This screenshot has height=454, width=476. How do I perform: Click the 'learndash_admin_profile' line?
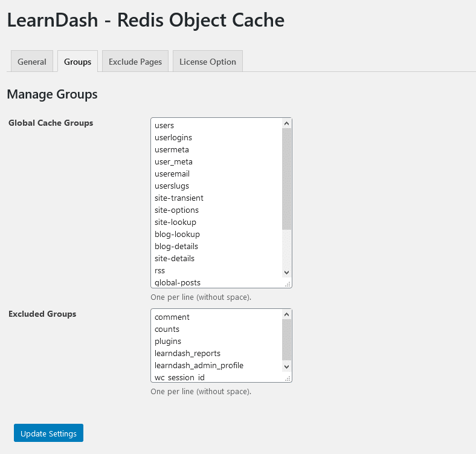click(199, 365)
